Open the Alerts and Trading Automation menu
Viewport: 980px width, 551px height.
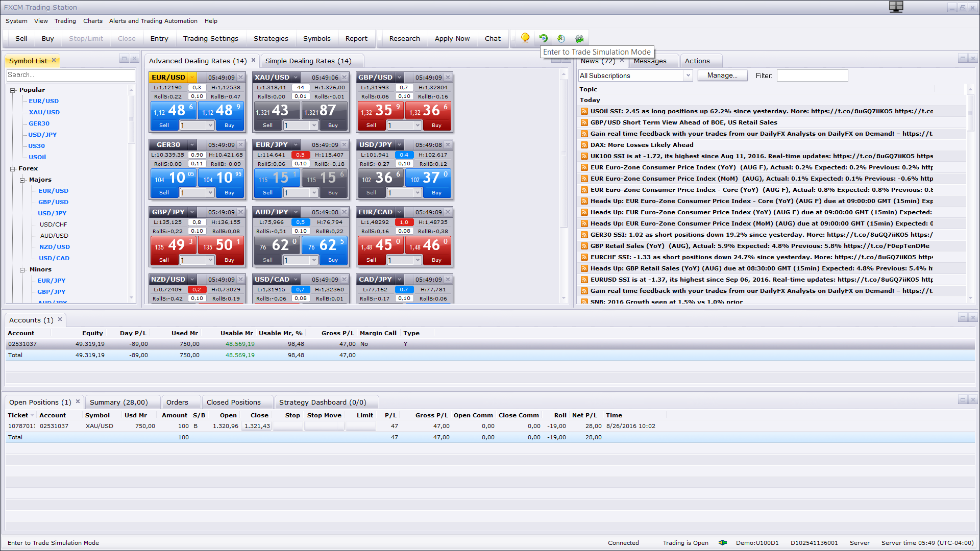(x=153, y=21)
